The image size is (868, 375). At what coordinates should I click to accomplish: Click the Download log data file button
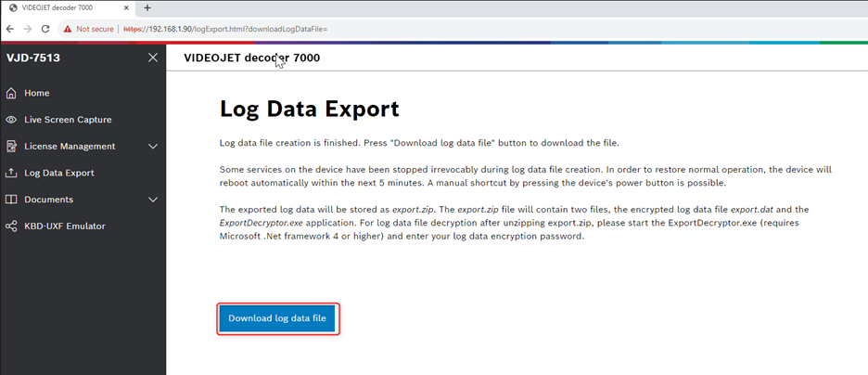(277, 318)
